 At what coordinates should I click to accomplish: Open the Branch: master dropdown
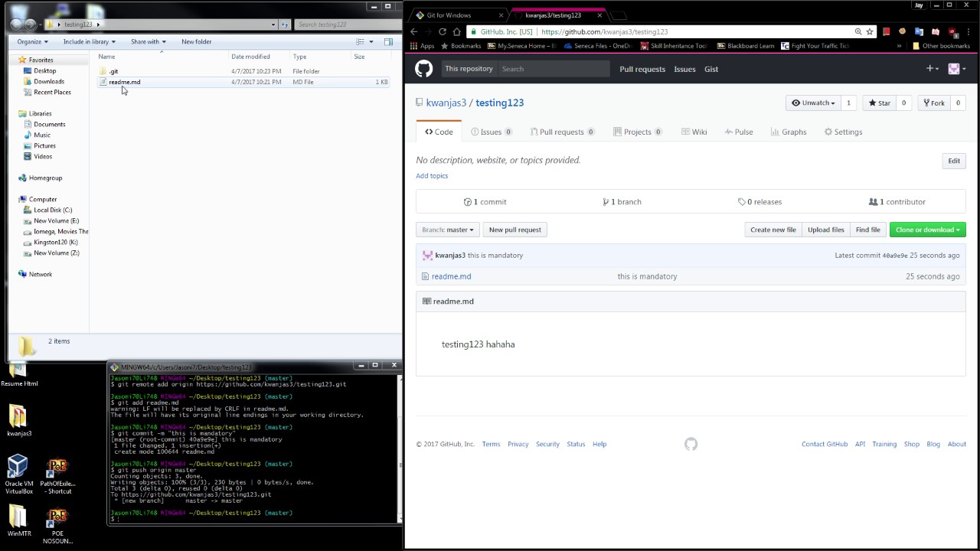[x=448, y=230]
